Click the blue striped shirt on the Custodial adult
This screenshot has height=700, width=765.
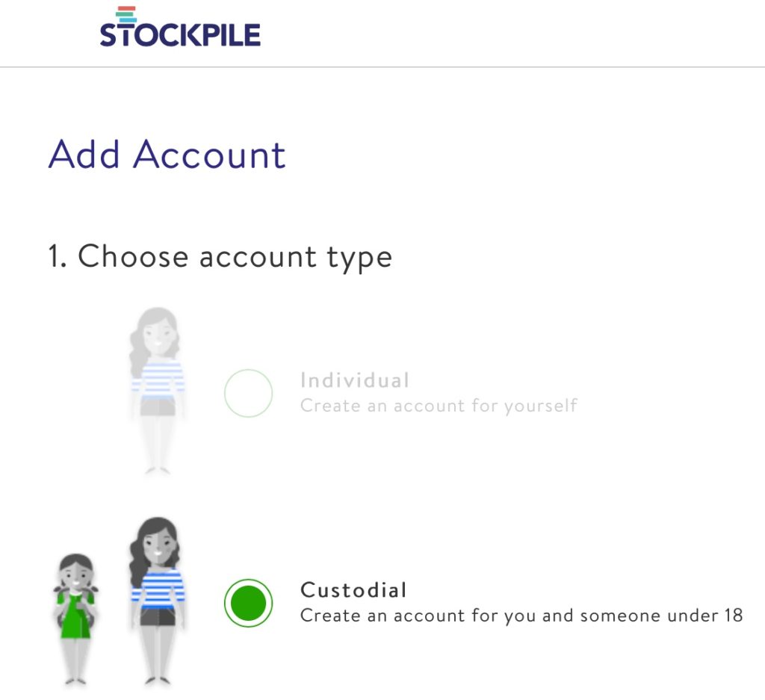coord(158,588)
